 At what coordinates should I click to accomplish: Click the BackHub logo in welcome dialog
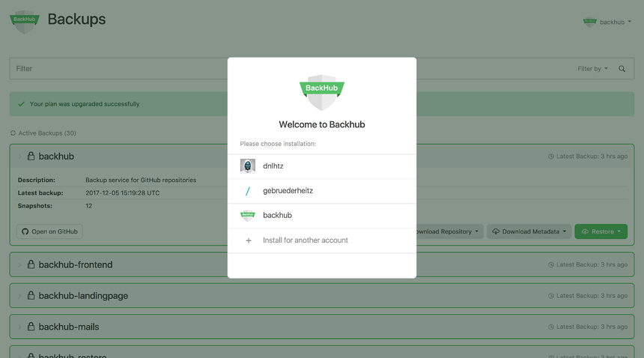pyautogui.click(x=322, y=92)
